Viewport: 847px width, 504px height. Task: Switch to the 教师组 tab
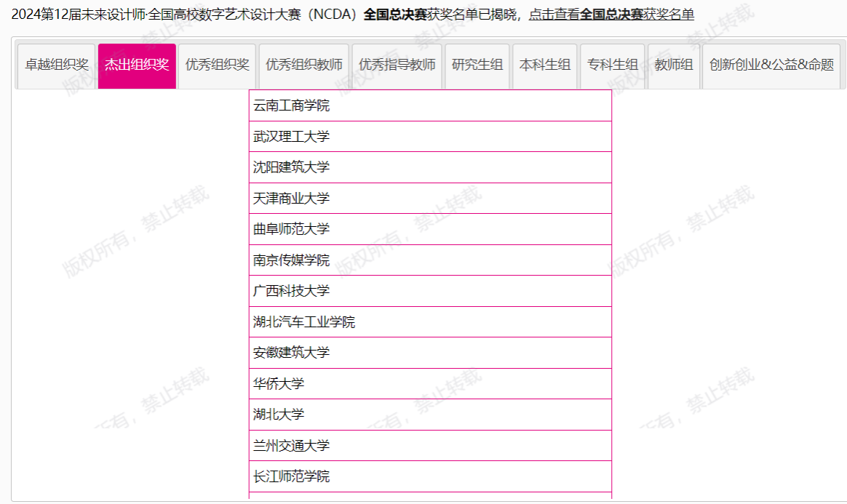[x=673, y=65]
